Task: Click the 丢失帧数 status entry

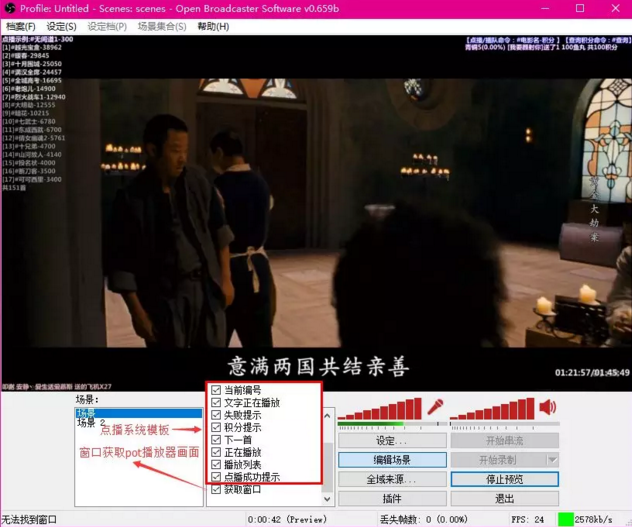Action: 424,519
